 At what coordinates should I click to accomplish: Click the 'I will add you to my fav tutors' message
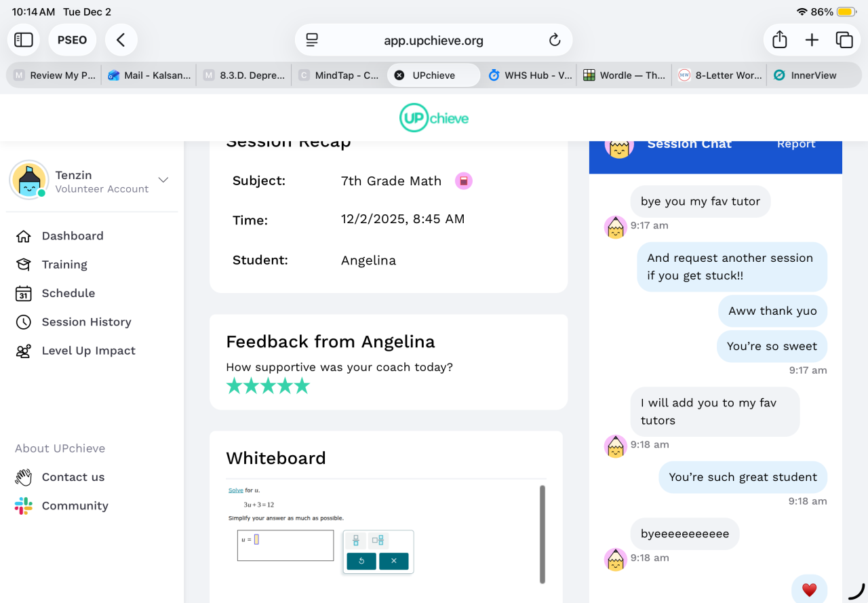(x=715, y=412)
